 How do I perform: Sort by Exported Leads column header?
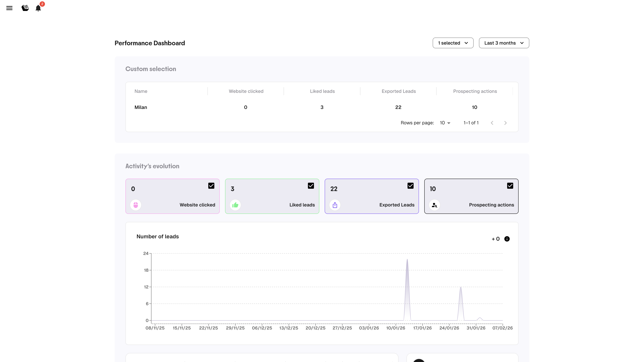click(x=398, y=91)
